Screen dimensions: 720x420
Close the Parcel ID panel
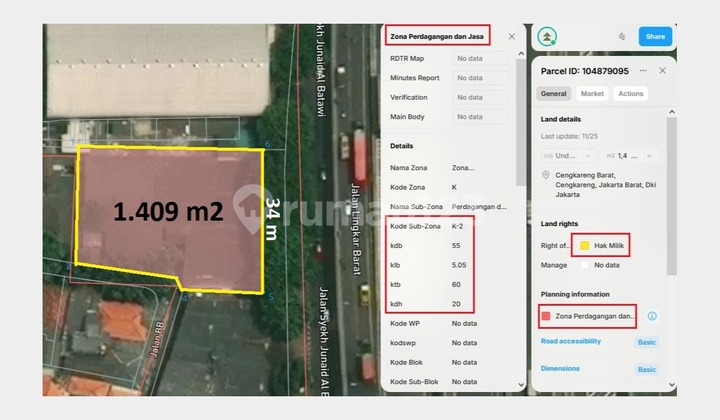[662, 71]
